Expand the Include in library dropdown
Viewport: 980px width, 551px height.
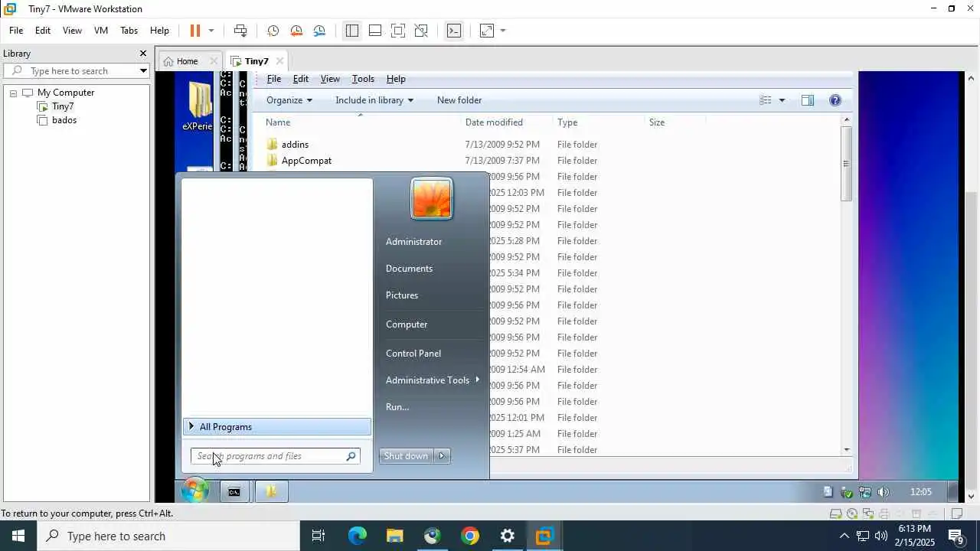374,100
